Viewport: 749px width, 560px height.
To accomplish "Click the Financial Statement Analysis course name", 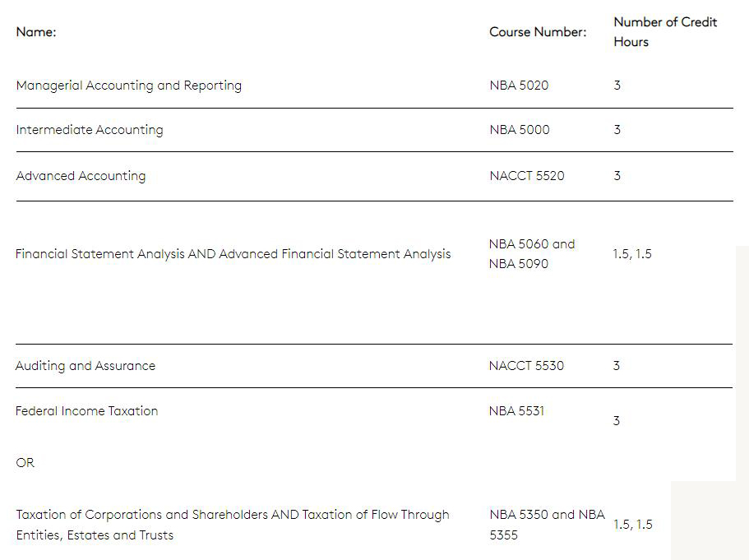I will coord(233,254).
